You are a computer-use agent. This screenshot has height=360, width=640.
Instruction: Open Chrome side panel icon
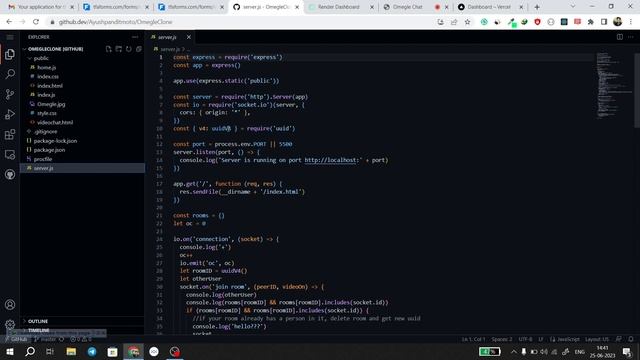[604, 22]
